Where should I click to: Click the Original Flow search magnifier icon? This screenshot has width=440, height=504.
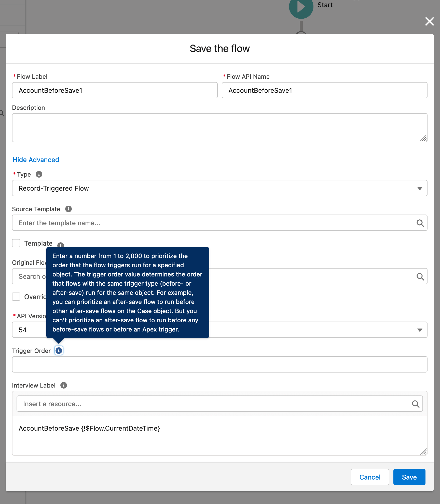(x=420, y=277)
